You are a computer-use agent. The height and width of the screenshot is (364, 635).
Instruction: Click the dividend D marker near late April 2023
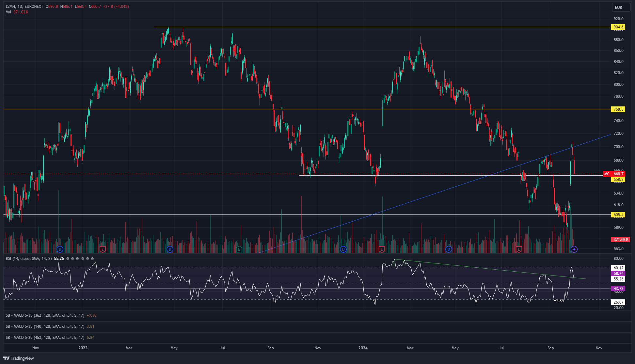[x=170, y=249]
